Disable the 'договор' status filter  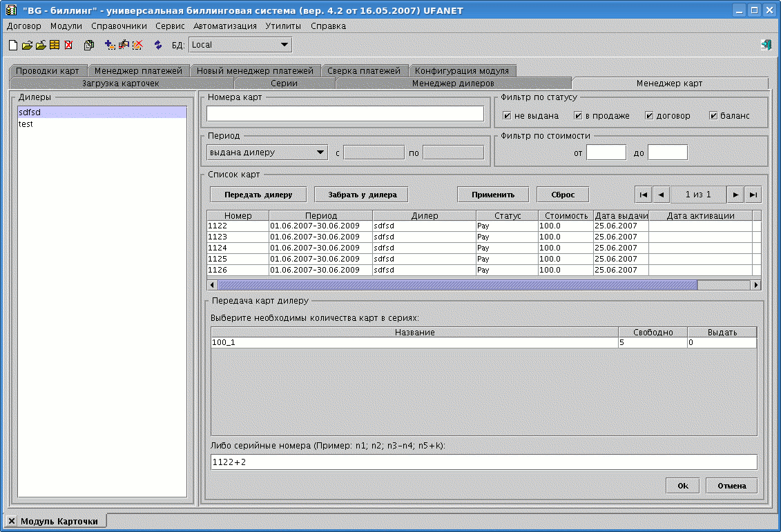coord(650,115)
